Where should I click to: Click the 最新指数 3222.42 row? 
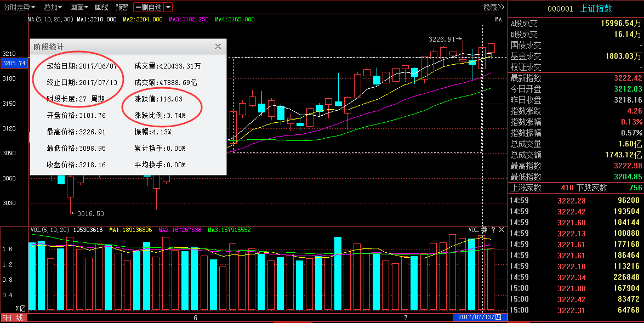(x=576, y=78)
